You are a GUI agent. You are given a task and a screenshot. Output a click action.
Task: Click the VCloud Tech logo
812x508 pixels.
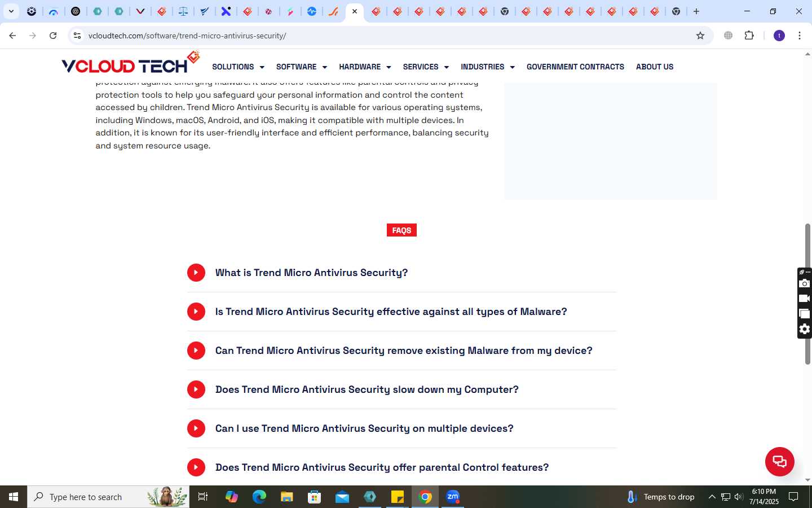pyautogui.click(x=131, y=63)
